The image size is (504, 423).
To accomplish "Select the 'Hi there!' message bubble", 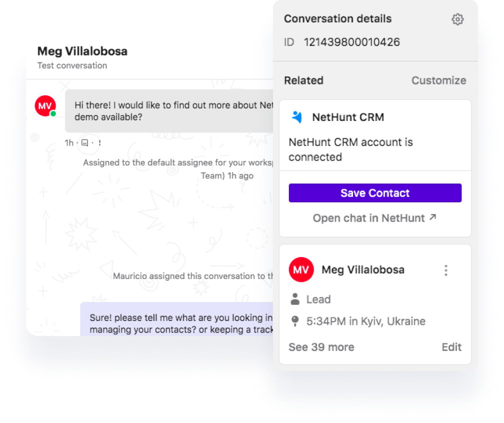I will pos(169,111).
